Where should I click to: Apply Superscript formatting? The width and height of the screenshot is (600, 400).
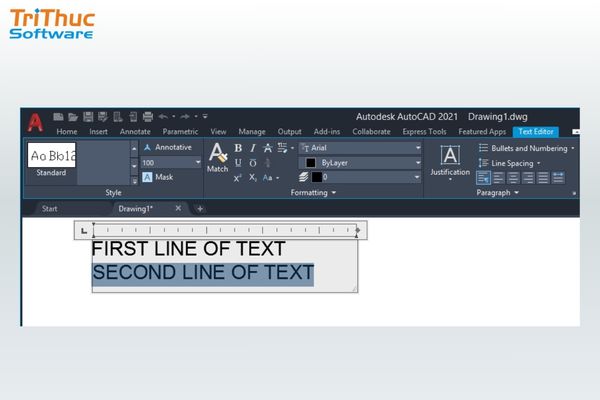[238, 178]
